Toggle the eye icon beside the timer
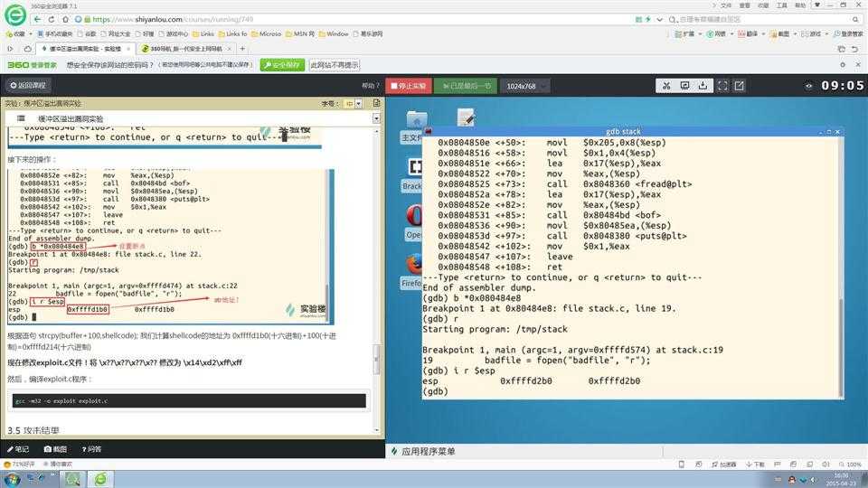Image resolution: width=868 pixels, height=488 pixels. pyautogui.click(x=808, y=86)
